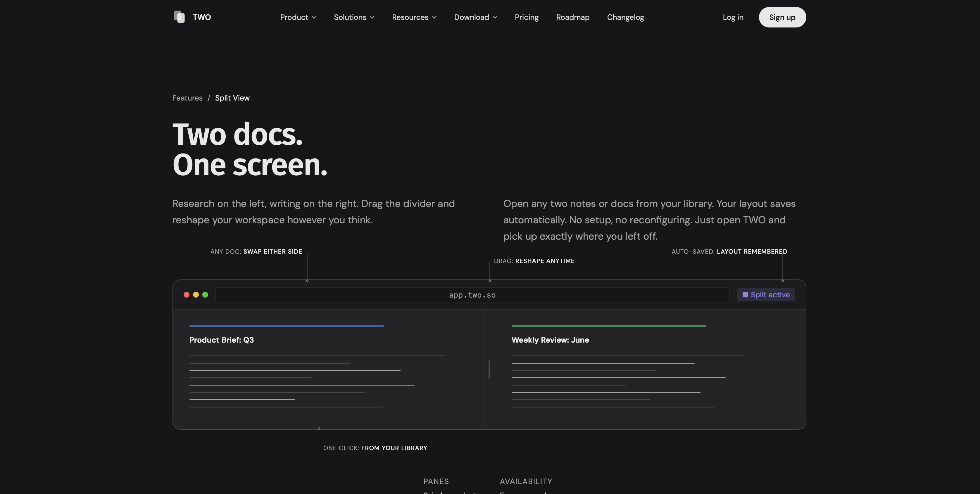Click the yellow minimize dot in mockup
This screenshot has height=494, width=980.
[x=196, y=295]
